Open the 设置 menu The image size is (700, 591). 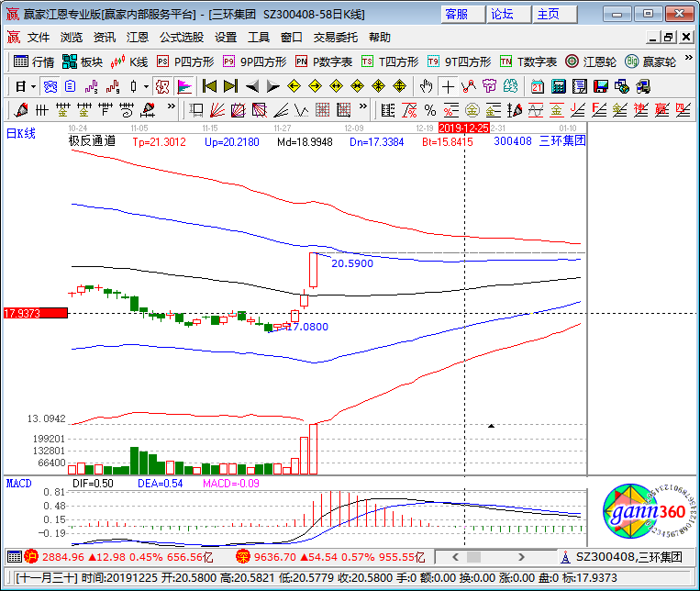pyautogui.click(x=226, y=37)
